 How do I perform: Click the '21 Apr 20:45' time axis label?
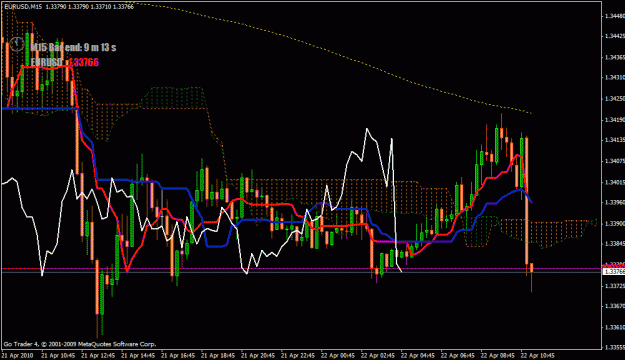(257, 355)
